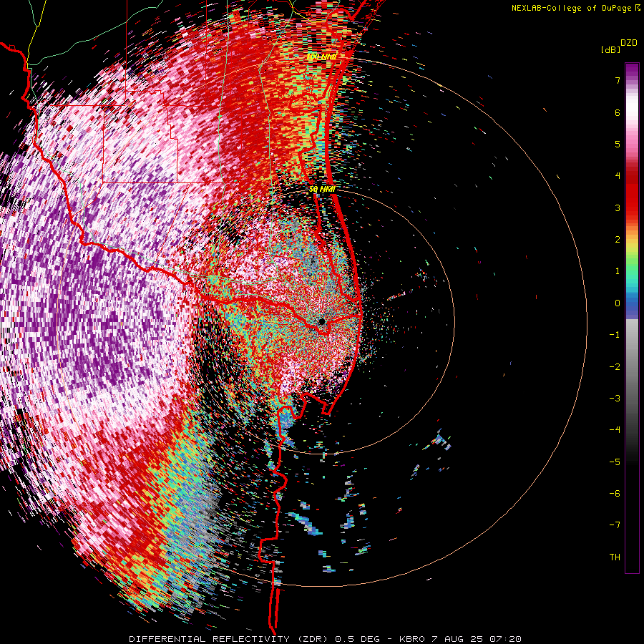
Task: Click the DZD product label above the scale
Action: [x=629, y=43]
